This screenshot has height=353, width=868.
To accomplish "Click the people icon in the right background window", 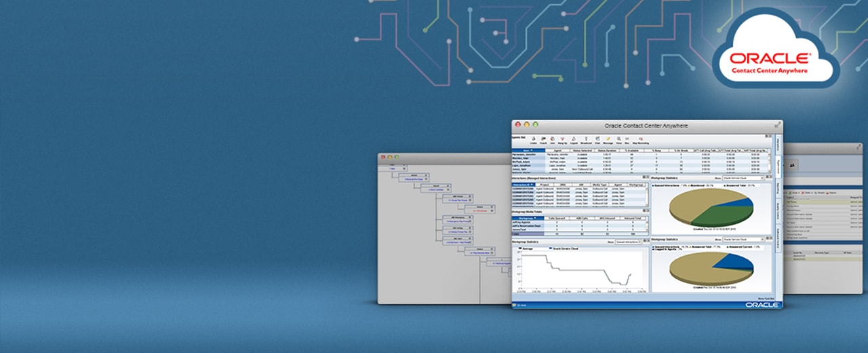I will (x=792, y=164).
